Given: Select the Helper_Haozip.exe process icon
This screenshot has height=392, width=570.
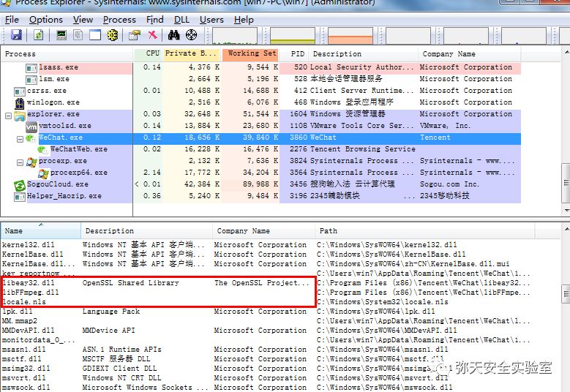Looking at the screenshot, I should click(x=20, y=197).
